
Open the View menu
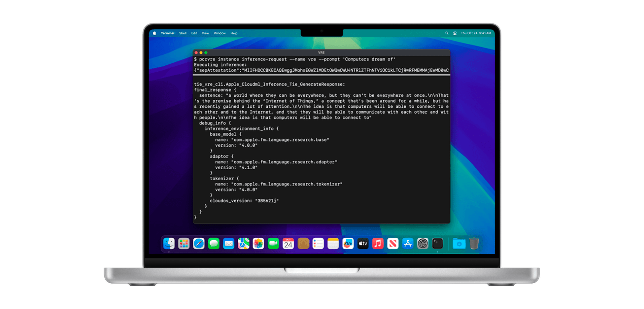[205, 33]
